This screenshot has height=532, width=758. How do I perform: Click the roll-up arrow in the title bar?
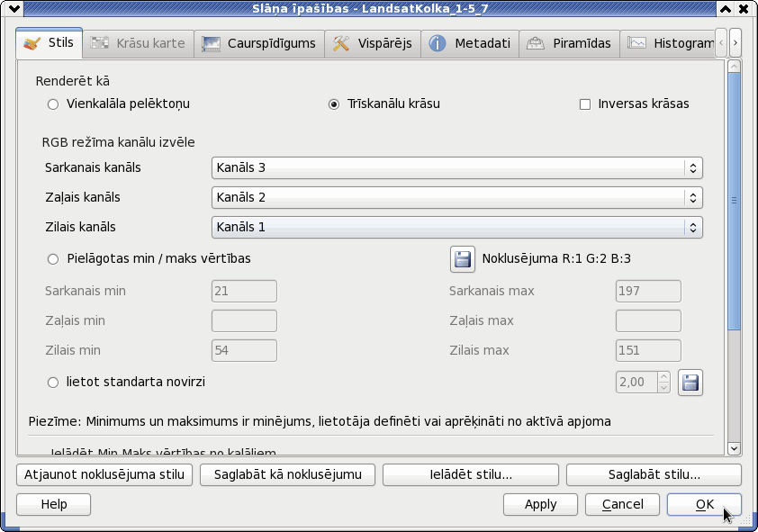(x=726, y=8)
